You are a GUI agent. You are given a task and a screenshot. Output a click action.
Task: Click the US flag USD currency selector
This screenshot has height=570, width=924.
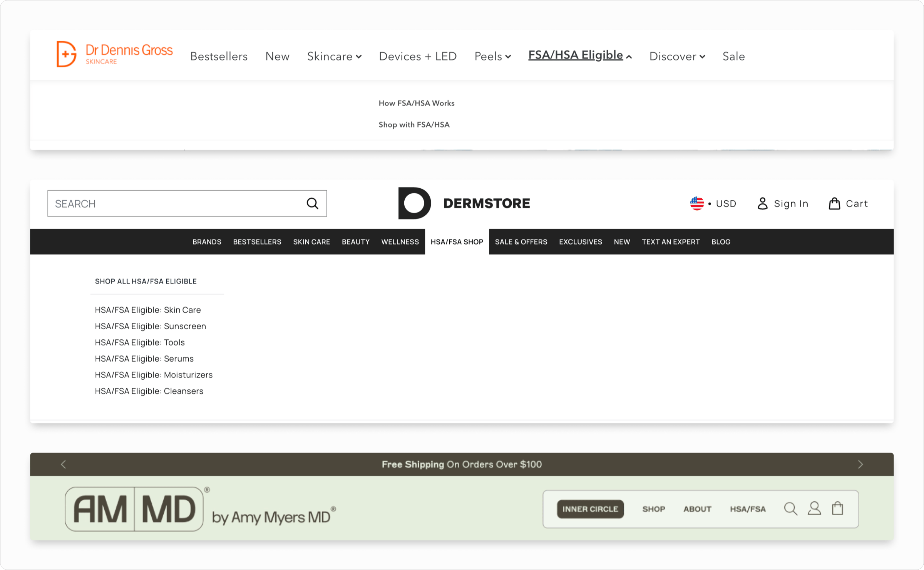coord(713,203)
